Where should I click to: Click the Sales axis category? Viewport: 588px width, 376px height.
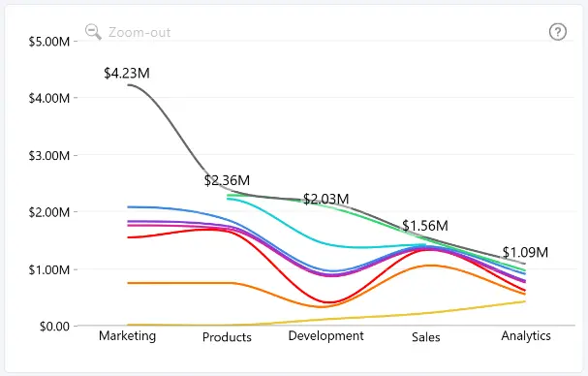[x=426, y=337]
